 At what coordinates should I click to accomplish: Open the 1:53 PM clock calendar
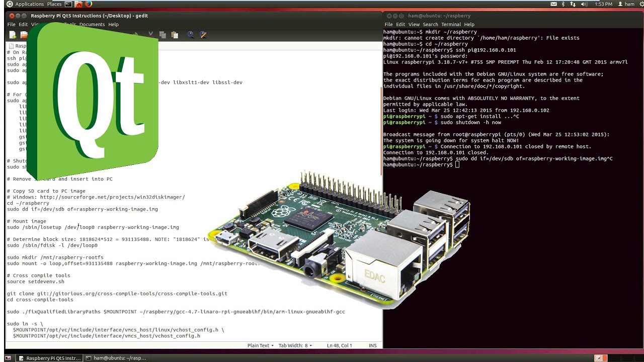coord(603,4)
